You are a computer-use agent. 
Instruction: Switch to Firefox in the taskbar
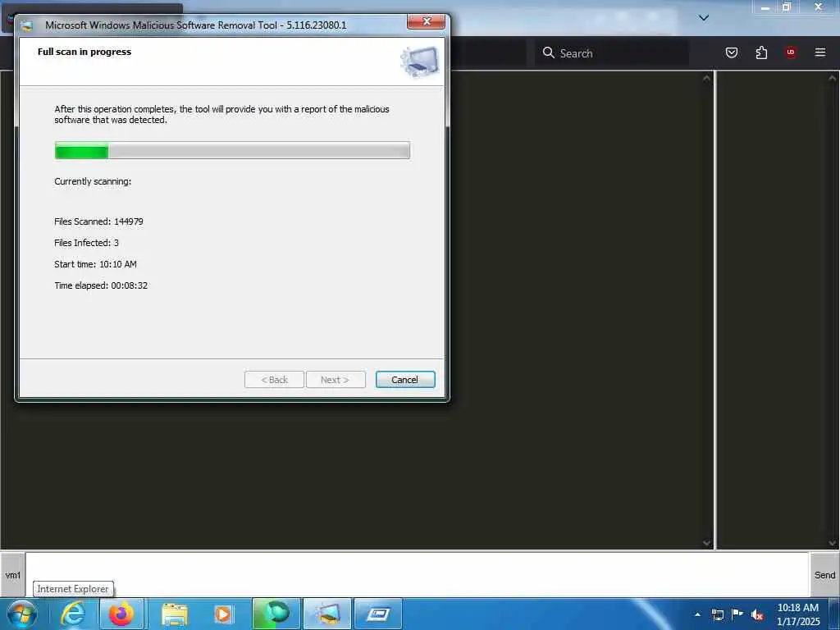click(121, 614)
